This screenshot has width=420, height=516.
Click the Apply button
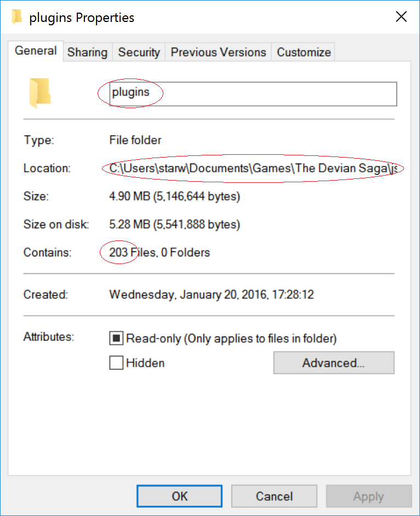pyautogui.click(x=368, y=496)
